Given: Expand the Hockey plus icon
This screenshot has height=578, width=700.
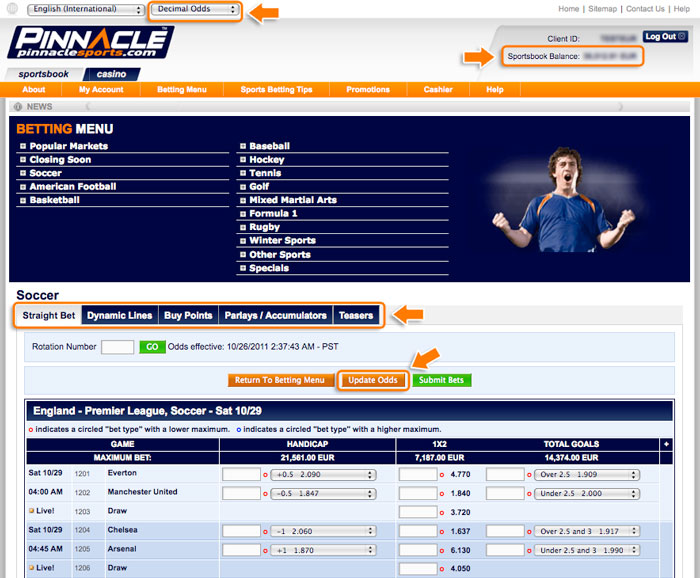Looking at the screenshot, I should point(243,159).
